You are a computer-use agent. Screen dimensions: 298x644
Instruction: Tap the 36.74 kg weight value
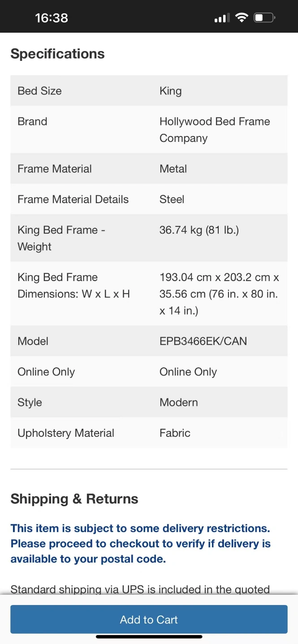[199, 230]
